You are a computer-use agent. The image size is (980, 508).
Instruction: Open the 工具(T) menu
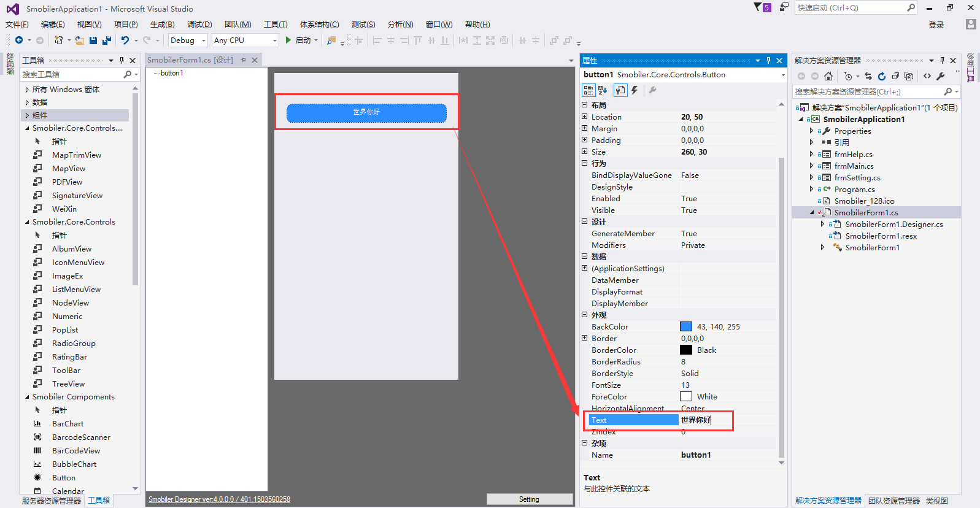click(x=276, y=25)
